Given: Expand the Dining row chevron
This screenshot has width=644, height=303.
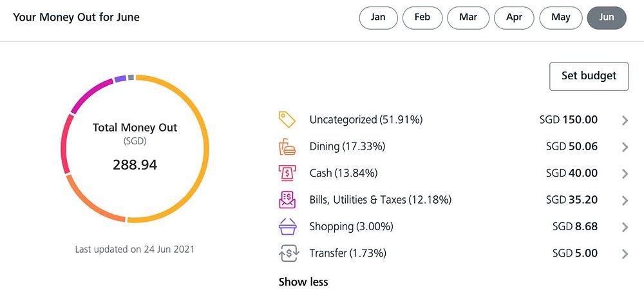Looking at the screenshot, I should point(625,147).
